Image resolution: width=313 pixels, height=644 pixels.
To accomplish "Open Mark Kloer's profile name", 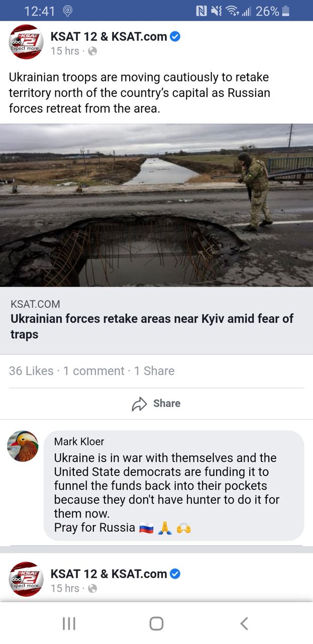I will (79, 441).
